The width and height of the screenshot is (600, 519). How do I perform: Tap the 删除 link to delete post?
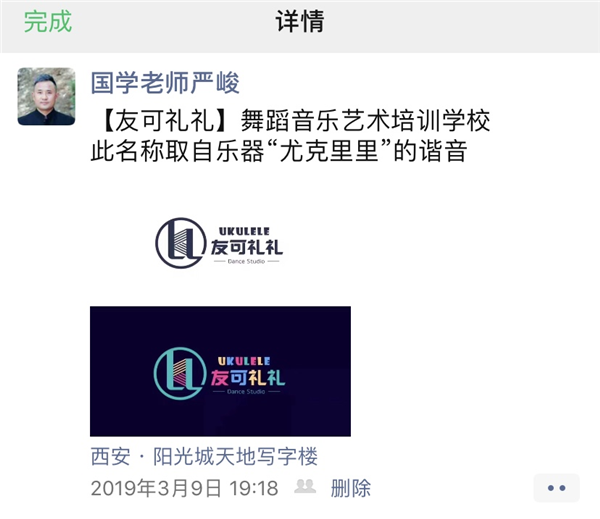(x=351, y=488)
